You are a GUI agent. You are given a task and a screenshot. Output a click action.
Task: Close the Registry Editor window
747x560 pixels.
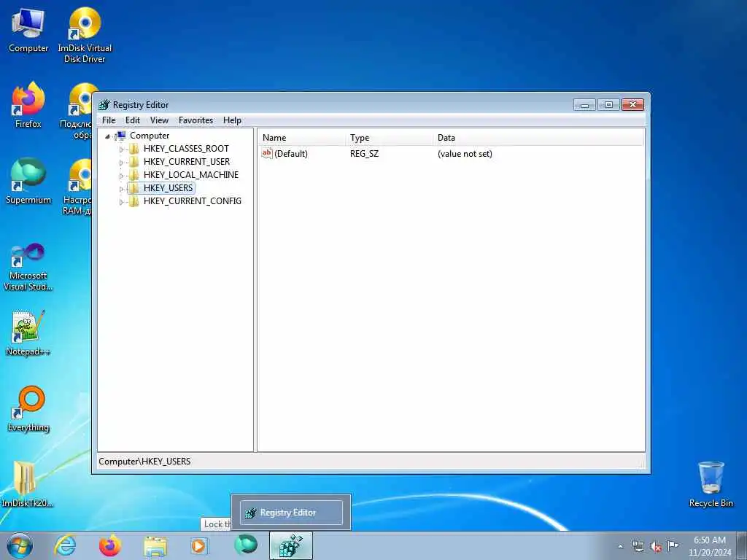click(x=632, y=105)
